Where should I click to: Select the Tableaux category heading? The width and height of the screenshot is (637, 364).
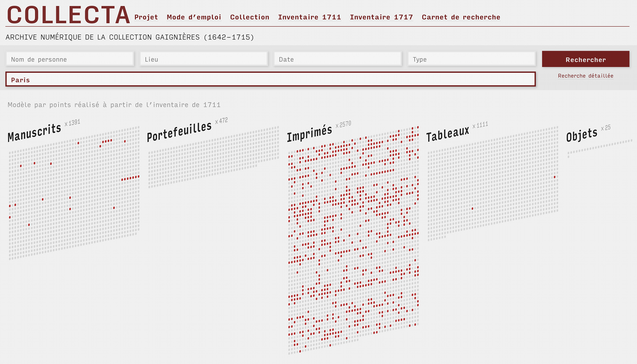pyautogui.click(x=448, y=134)
